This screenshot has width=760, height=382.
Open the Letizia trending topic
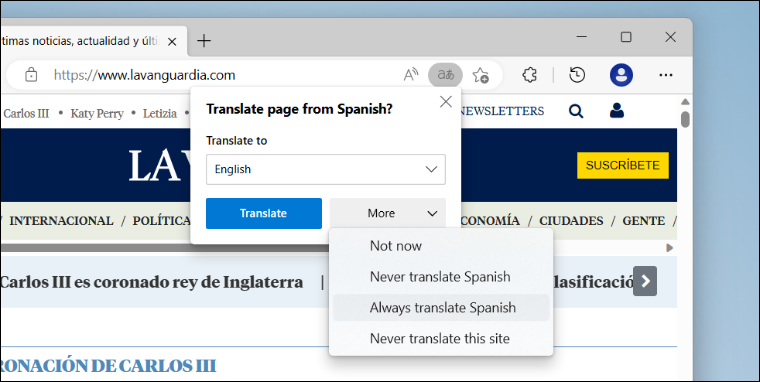click(x=159, y=113)
